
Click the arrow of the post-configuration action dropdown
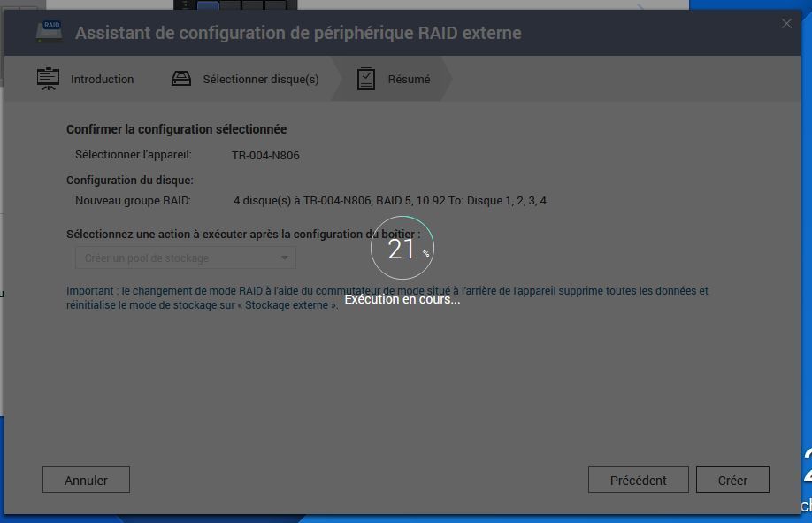[x=284, y=258]
